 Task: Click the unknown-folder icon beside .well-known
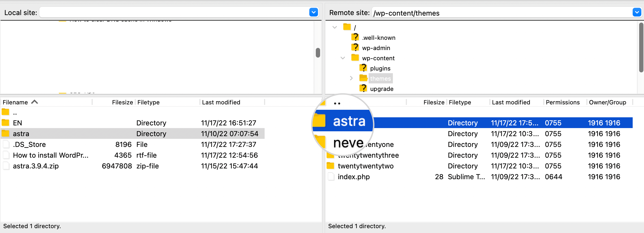coord(355,37)
